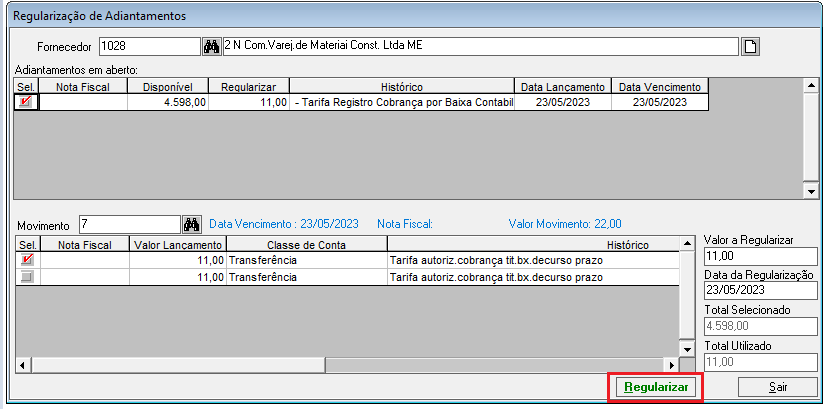Click Tarifa autoriz.cobrança text in first movement row
This screenshot has width=829, height=409.
point(496,261)
